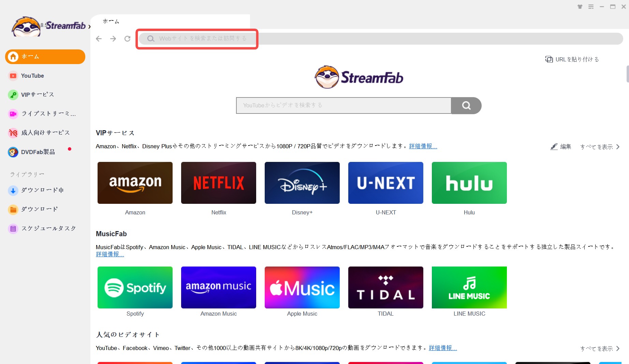Maximize the StreamFab window

(613, 6)
